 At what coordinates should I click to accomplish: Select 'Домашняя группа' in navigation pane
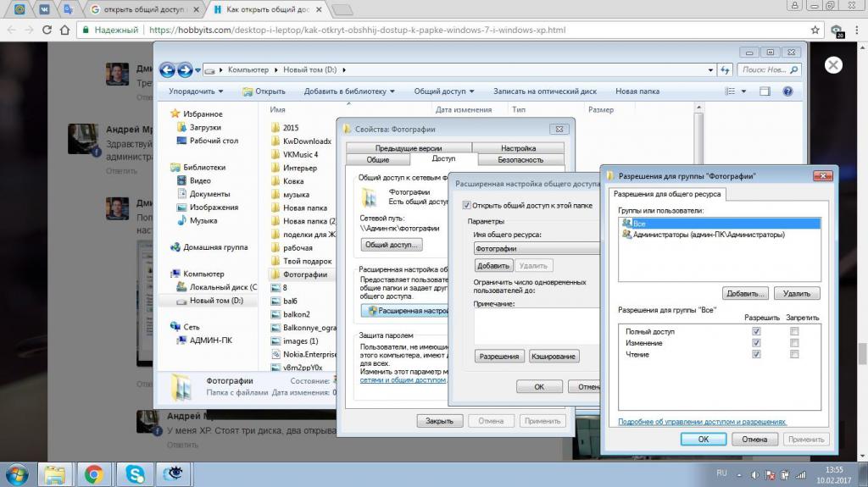click(x=215, y=247)
